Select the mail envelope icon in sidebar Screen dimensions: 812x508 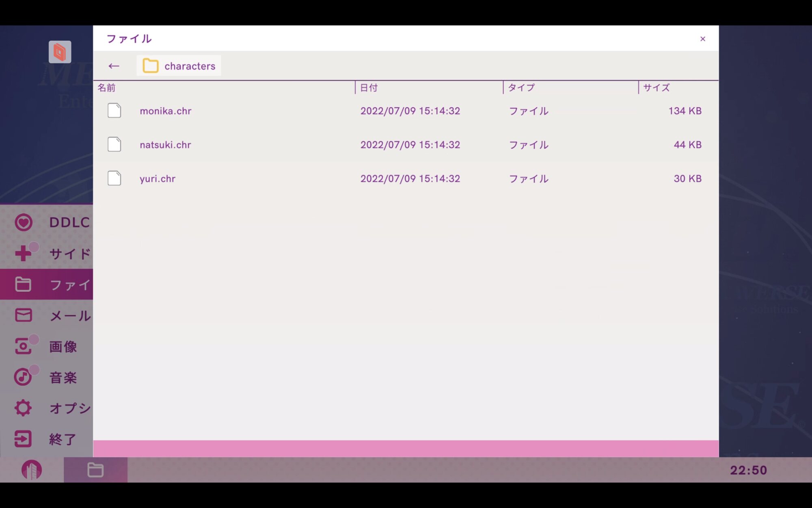(x=24, y=315)
